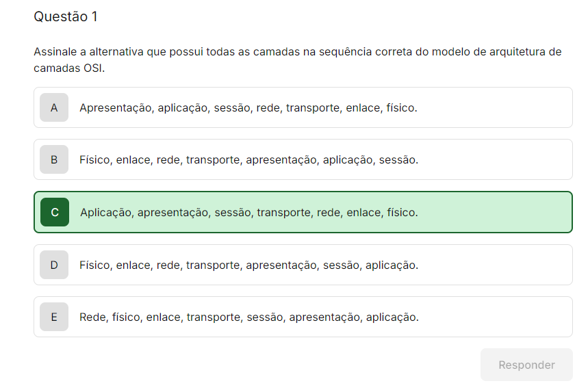Click the gray "D" letter badge
This screenshot has width=588, height=392.
click(54, 265)
